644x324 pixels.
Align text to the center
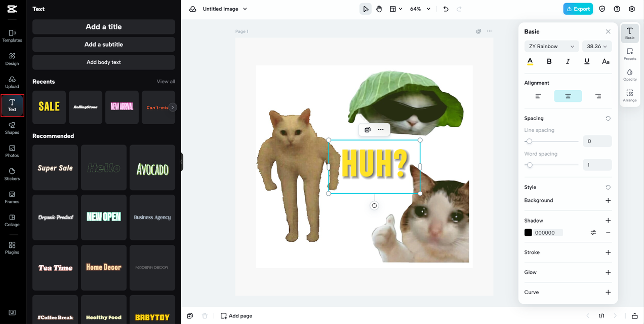click(x=568, y=96)
